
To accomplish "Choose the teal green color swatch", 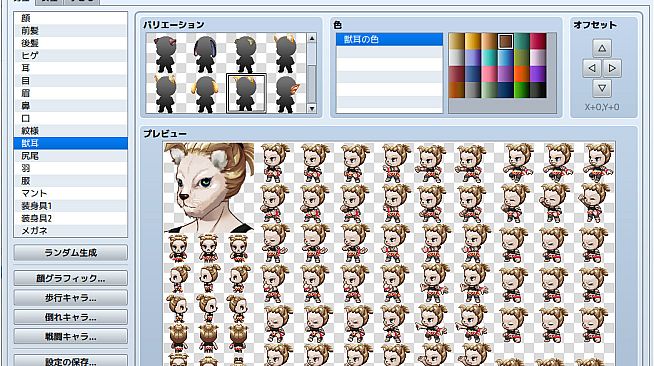I will coord(522,41).
